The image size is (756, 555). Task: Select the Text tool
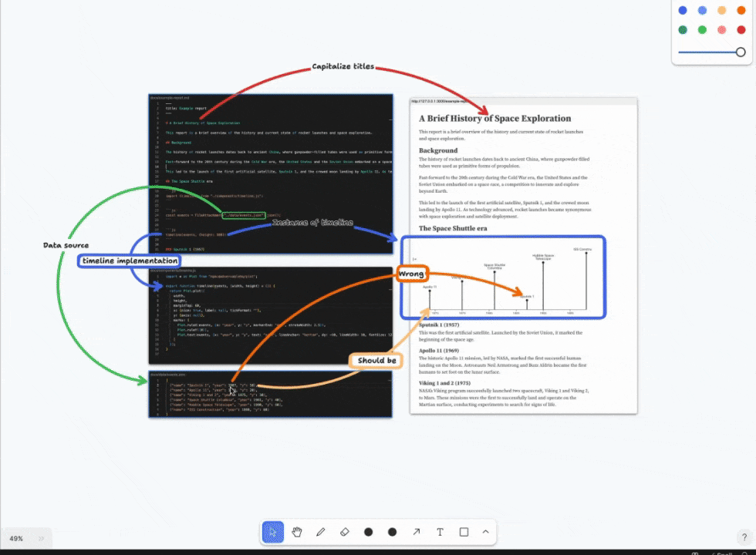pyautogui.click(x=440, y=532)
